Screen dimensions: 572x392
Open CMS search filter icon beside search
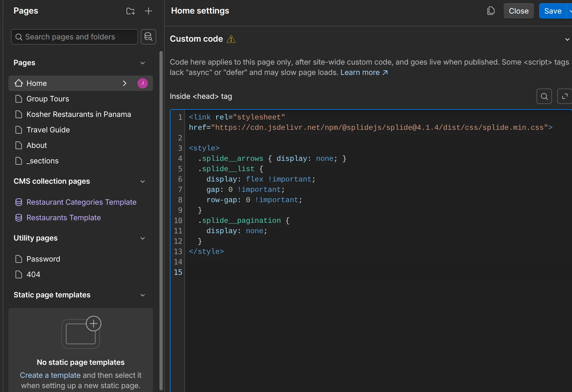(148, 37)
